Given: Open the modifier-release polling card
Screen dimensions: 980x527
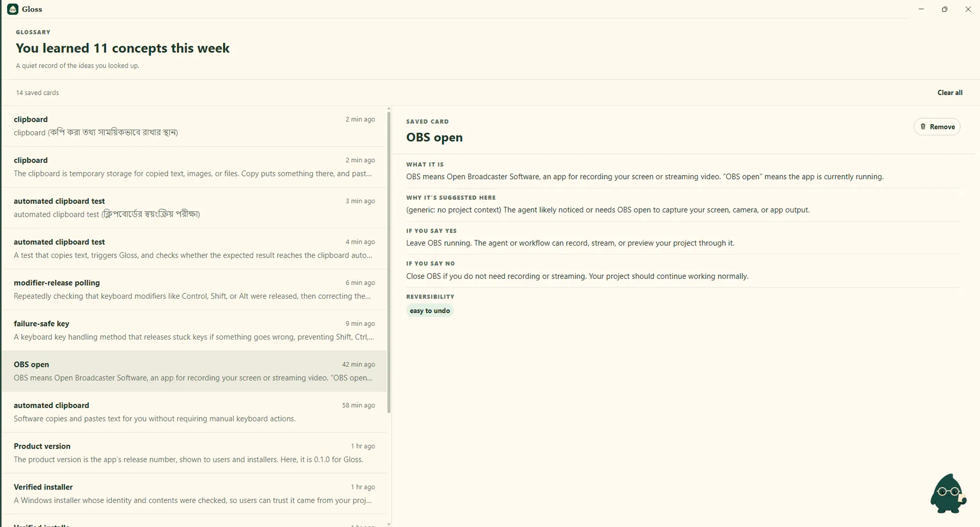Looking at the screenshot, I should [194, 290].
